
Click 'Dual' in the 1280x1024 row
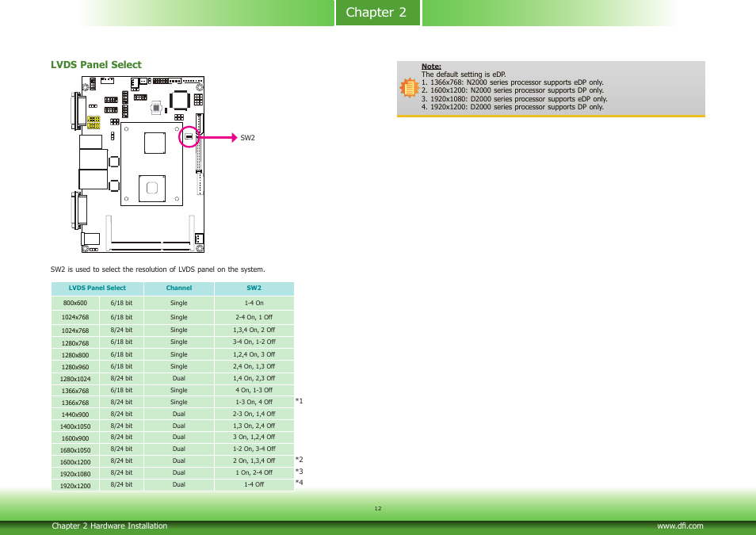pos(179,379)
